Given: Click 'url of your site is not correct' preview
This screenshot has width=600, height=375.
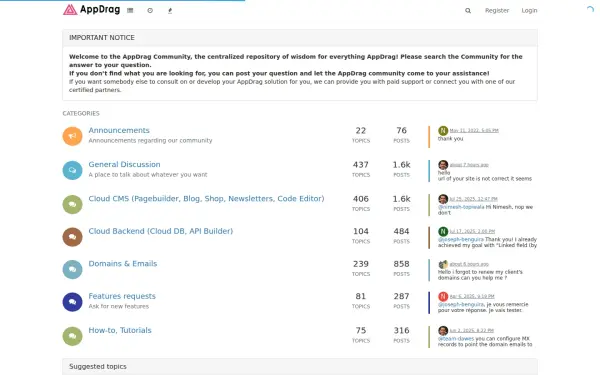Looking at the screenshot, I should tap(485, 179).
